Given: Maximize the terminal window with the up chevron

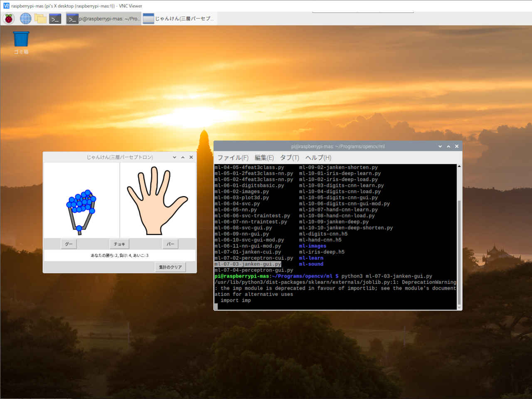Looking at the screenshot, I should coord(448,146).
